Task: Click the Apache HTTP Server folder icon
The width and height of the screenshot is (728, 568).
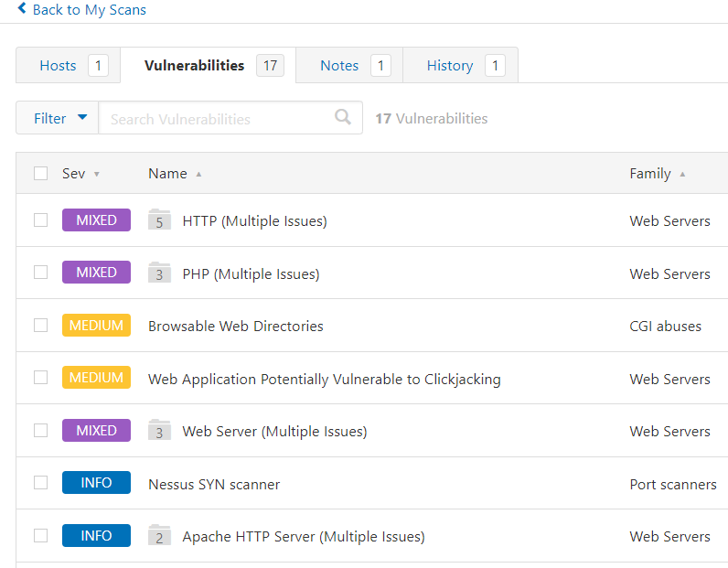Action: [x=159, y=535]
